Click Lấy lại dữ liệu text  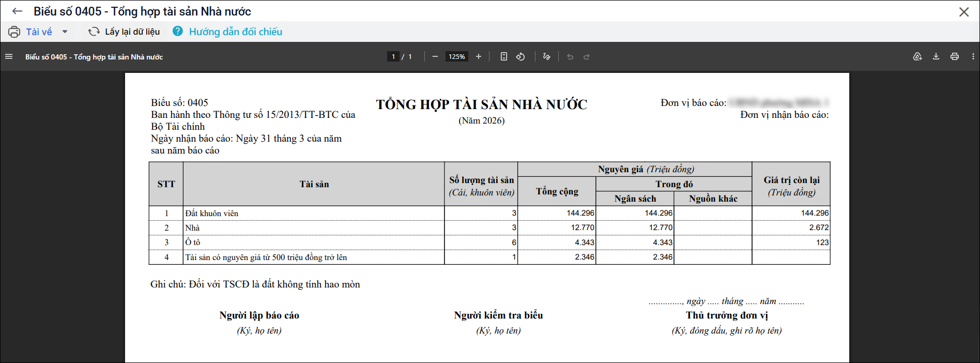pos(132,32)
